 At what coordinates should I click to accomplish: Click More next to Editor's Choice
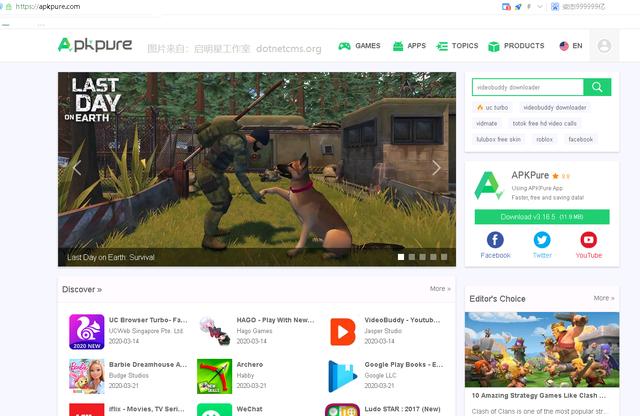pos(604,298)
